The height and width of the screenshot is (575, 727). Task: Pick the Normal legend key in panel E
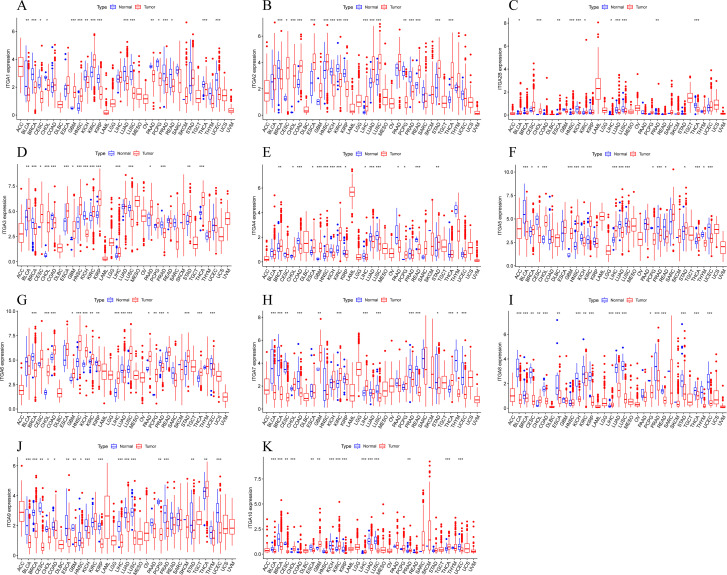coord(358,153)
